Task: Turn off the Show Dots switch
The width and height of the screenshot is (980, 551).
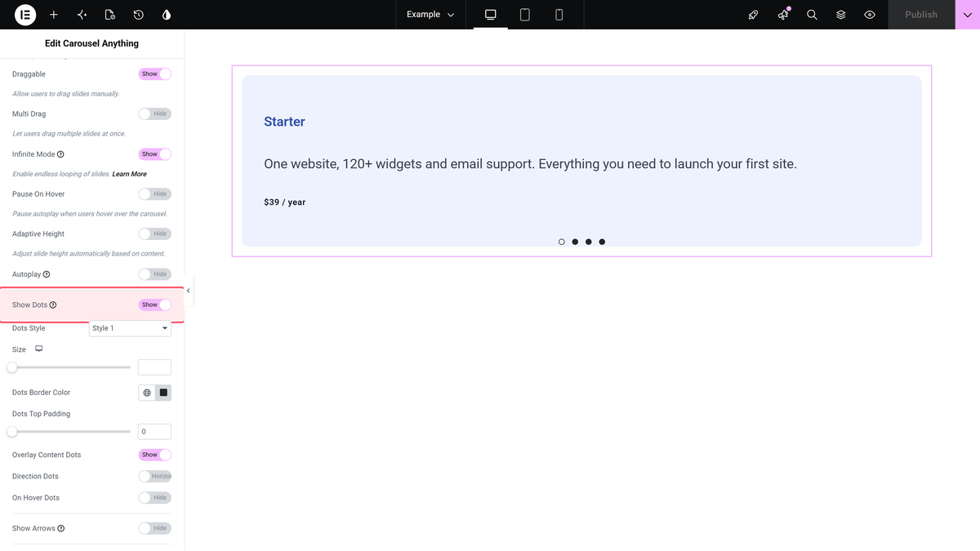Action: [x=155, y=305]
